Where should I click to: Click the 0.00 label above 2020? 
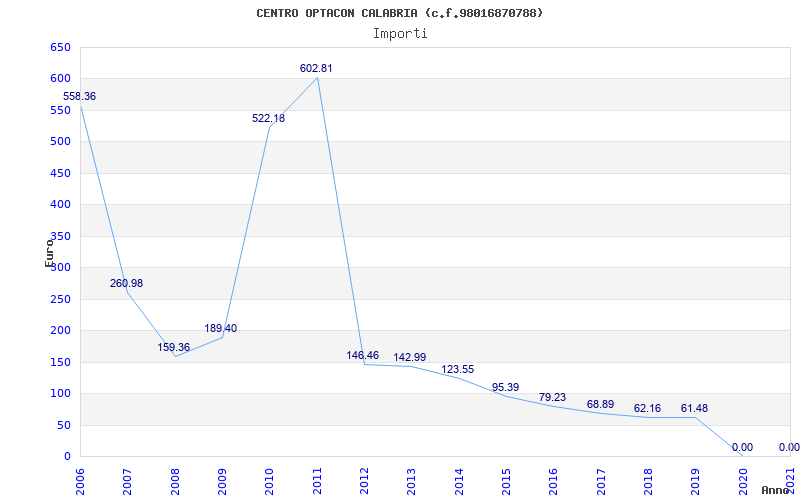742,447
